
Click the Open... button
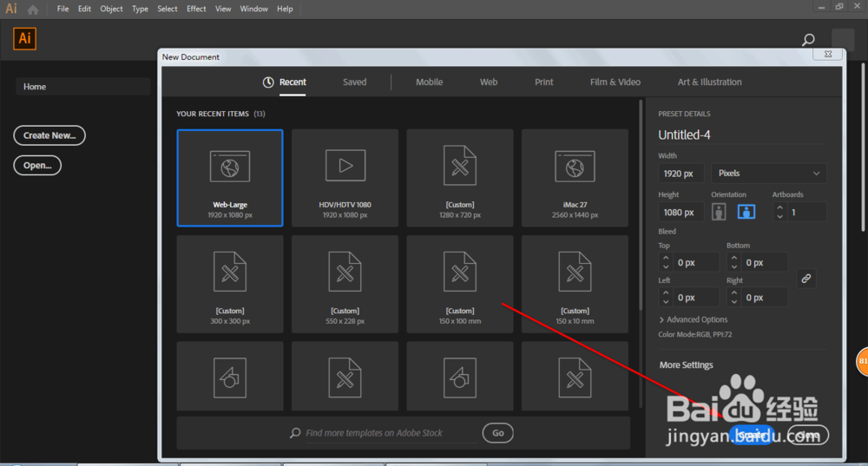point(37,166)
